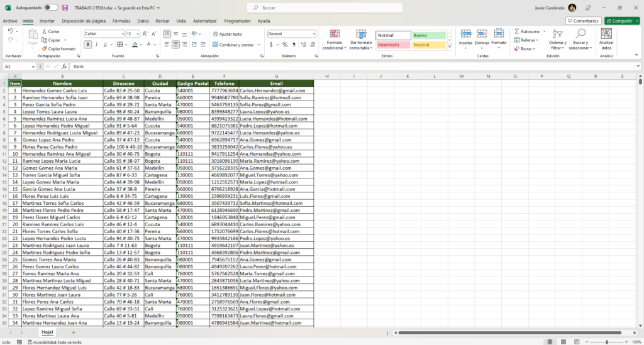
Task: Decrease decimal places
Action: click(x=313, y=45)
